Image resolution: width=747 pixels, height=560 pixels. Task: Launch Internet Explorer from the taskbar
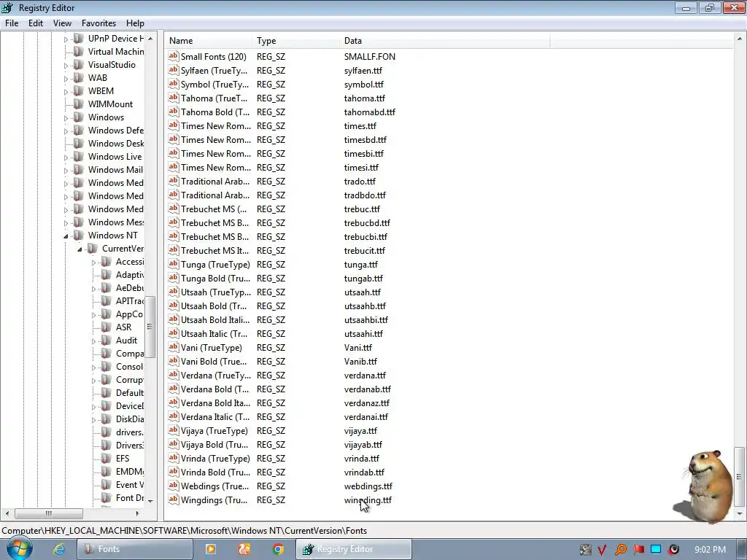(x=58, y=549)
